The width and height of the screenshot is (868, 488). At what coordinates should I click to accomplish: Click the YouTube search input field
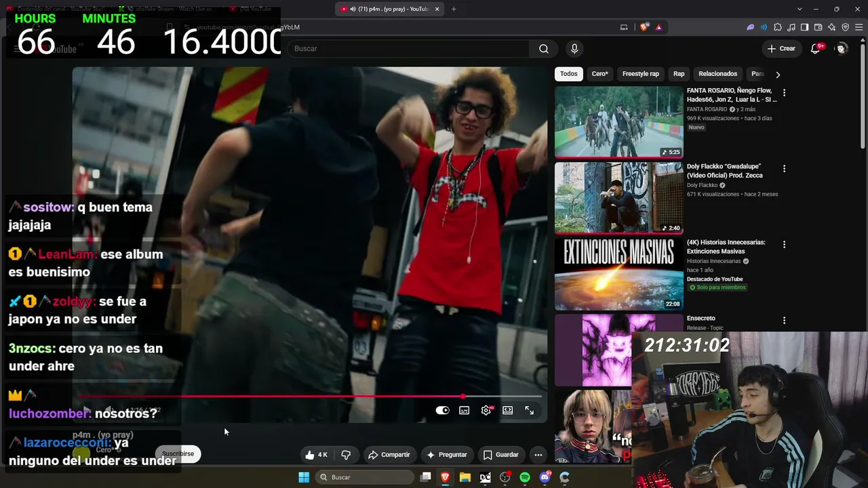click(409, 49)
